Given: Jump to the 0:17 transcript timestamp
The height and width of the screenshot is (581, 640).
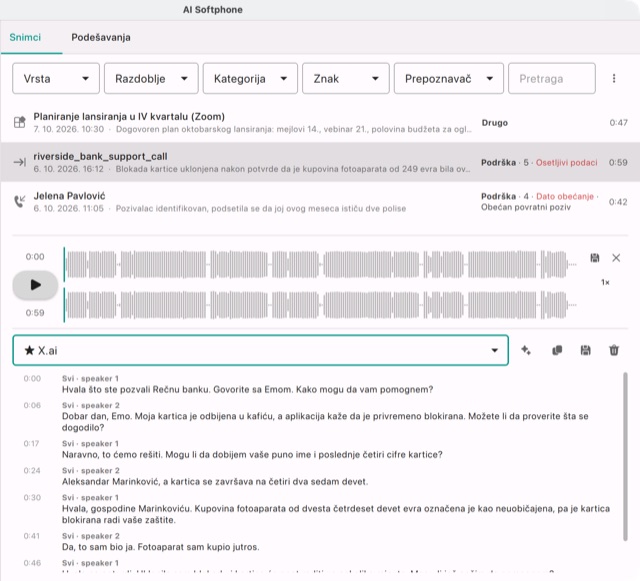Looking at the screenshot, I should pyautogui.click(x=31, y=444).
